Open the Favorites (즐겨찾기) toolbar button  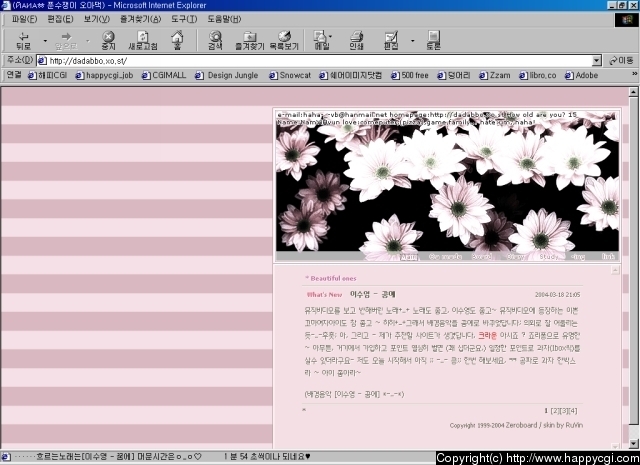249,40
